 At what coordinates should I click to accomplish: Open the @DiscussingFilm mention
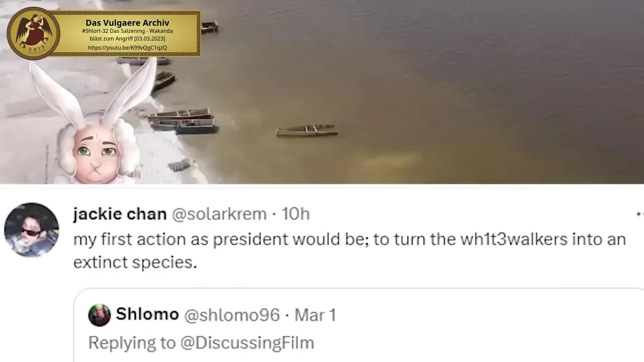(247, 343)
